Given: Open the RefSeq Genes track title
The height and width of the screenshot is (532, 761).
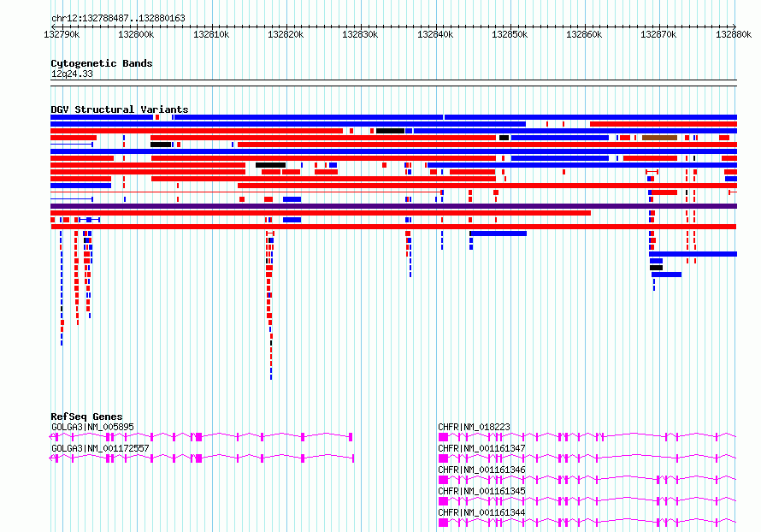Looking at the screenshot, I should (86, 417).
